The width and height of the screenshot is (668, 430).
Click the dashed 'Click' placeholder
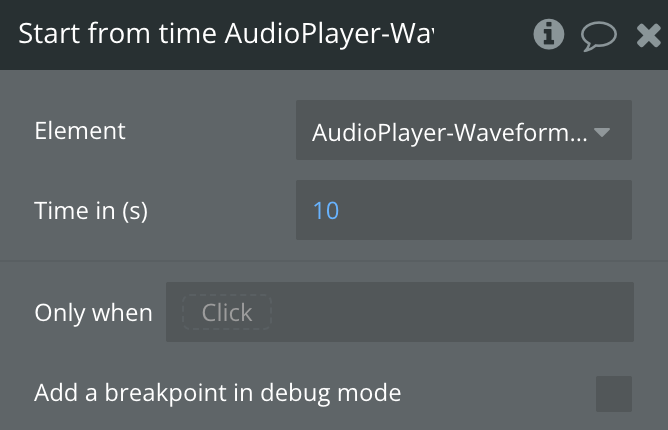tap(226, 312)
